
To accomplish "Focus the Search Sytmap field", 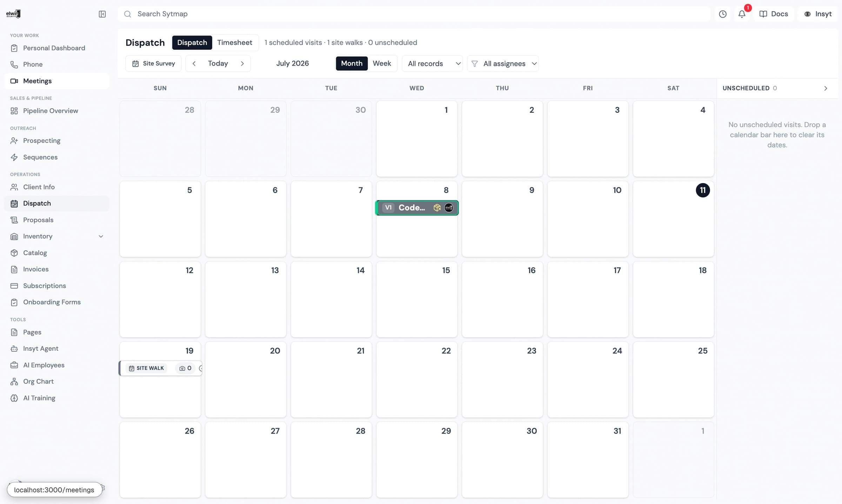I will tap(414, 14).
